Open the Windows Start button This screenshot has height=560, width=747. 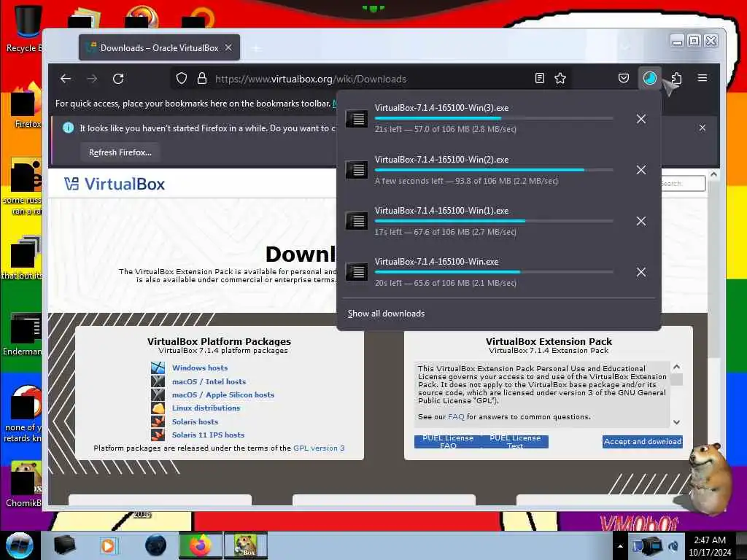point(19,545)
